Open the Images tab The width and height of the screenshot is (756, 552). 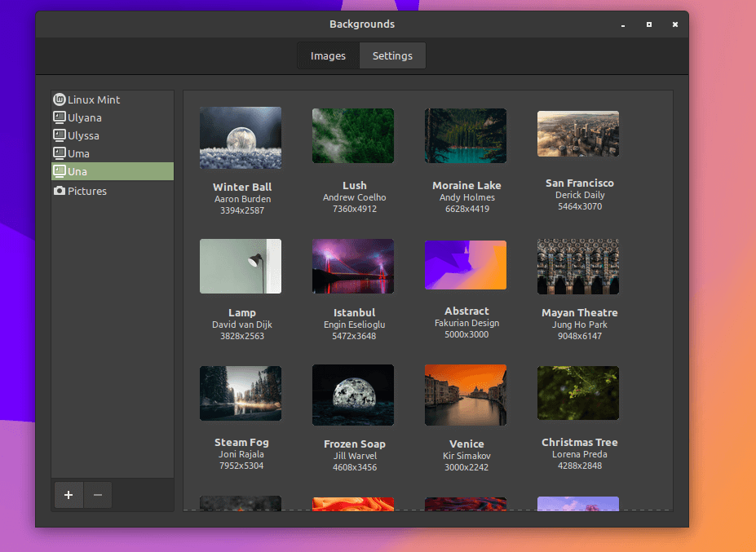(328, 56)
